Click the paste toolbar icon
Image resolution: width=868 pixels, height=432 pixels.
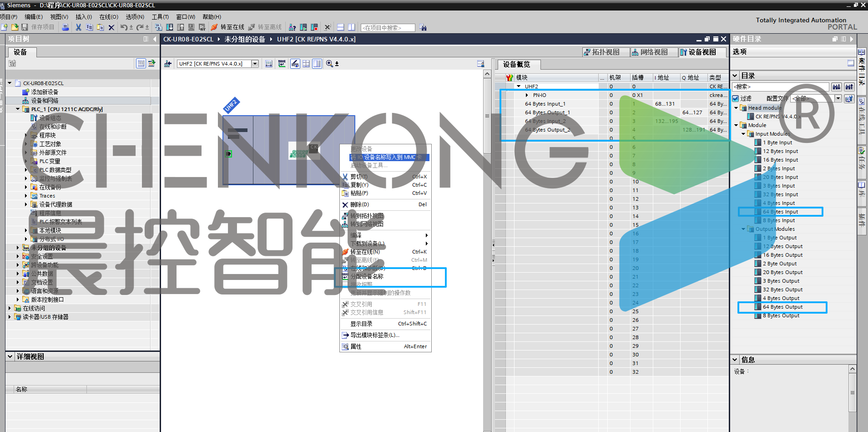point(100,27)
